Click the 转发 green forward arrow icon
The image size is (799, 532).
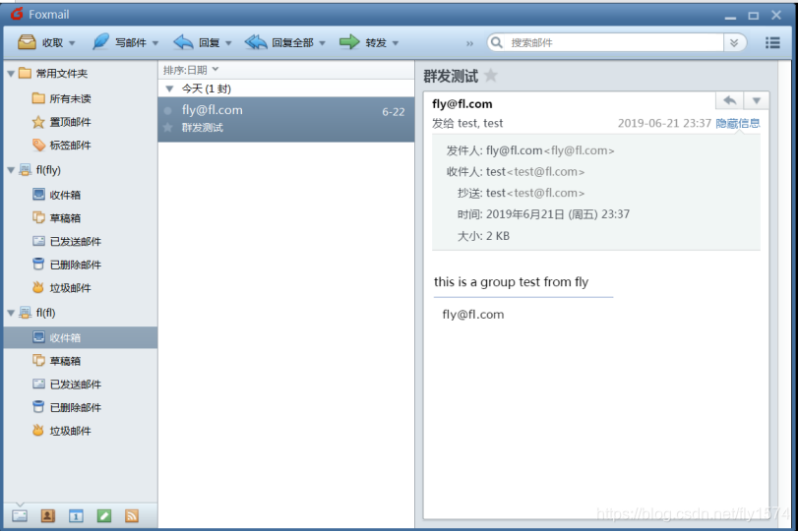click(x=349, y=41)
